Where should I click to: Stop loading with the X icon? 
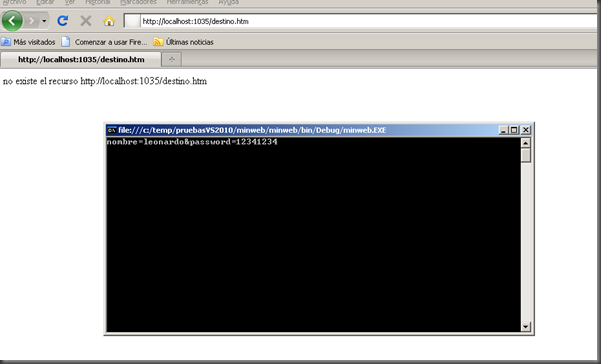85,21
